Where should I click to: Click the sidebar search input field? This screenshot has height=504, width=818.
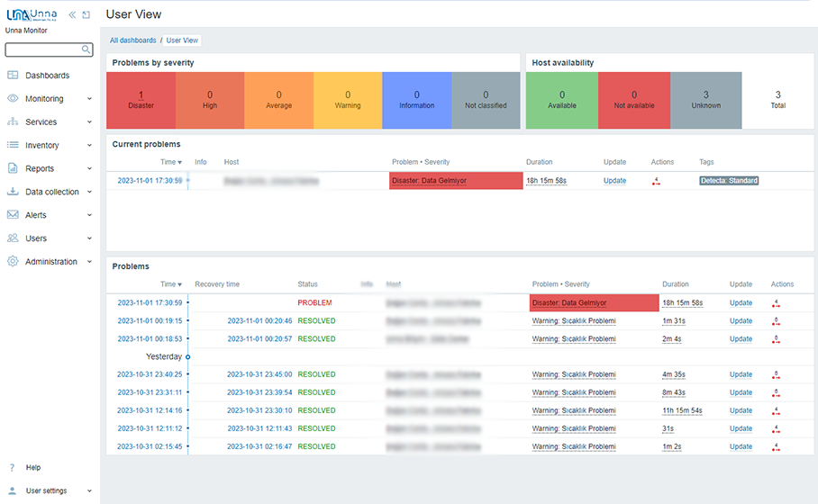click(43, 50)
